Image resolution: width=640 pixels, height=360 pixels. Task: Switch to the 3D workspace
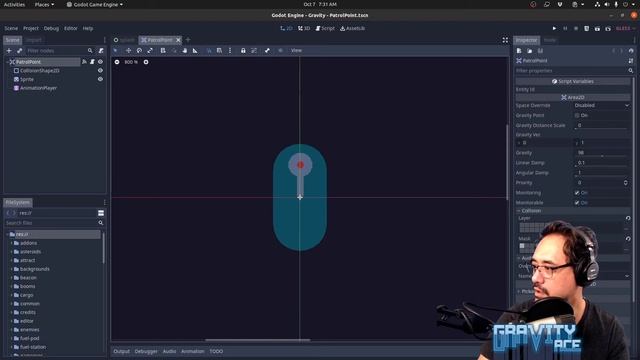[x=304, y=29]
